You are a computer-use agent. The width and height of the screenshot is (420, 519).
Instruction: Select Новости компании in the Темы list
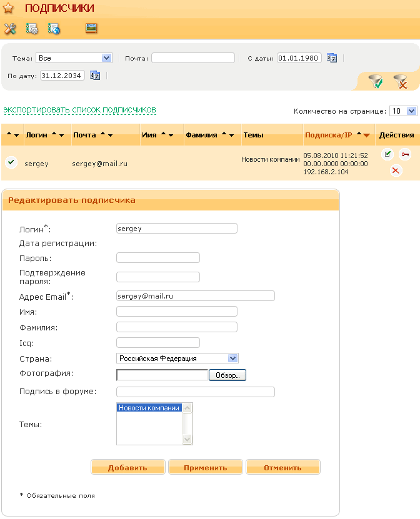[149, 408]
